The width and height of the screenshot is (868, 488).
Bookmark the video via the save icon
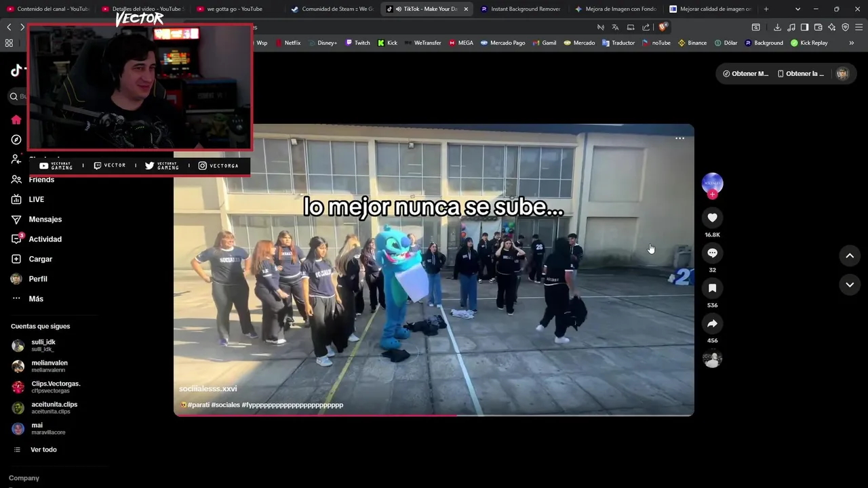click(712, 288)
